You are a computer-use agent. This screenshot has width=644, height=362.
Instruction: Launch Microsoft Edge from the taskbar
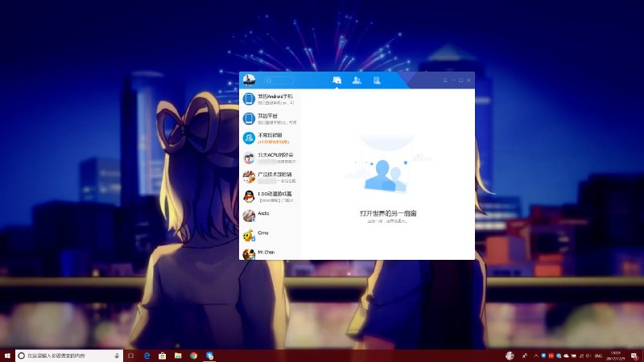[x=147, y=356]
